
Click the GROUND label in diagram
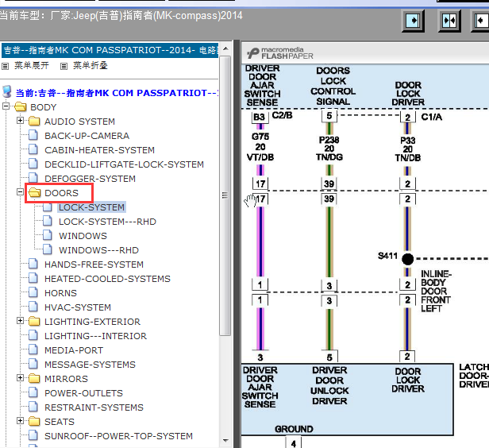pyautogui.click(x=294, y=429)
